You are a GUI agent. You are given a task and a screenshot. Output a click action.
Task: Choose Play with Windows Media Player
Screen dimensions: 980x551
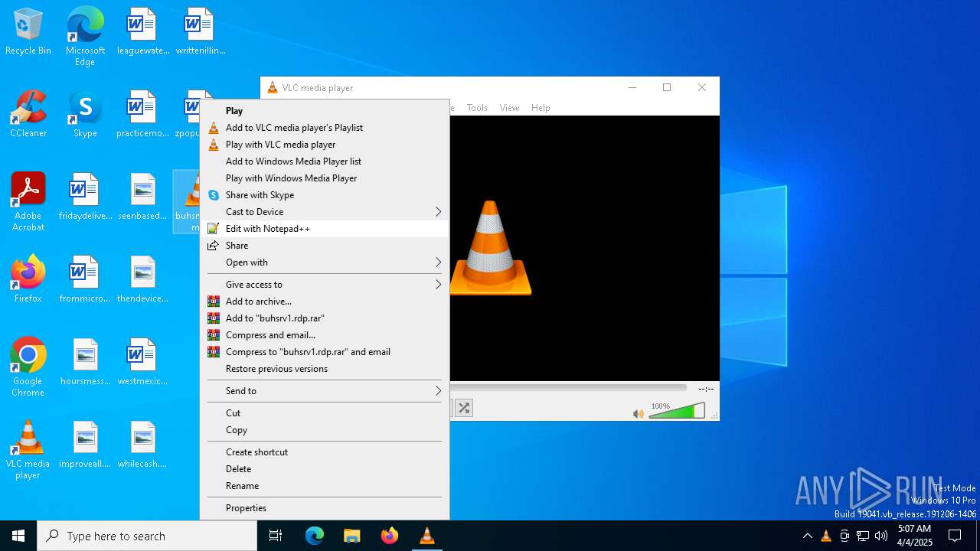pyautogui.click(x=325, y=178)
